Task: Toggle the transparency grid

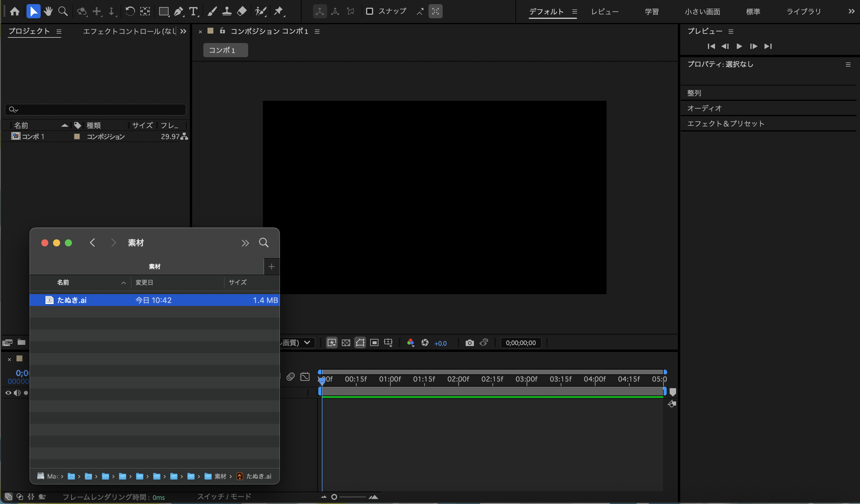Action: tap(346, 342)
